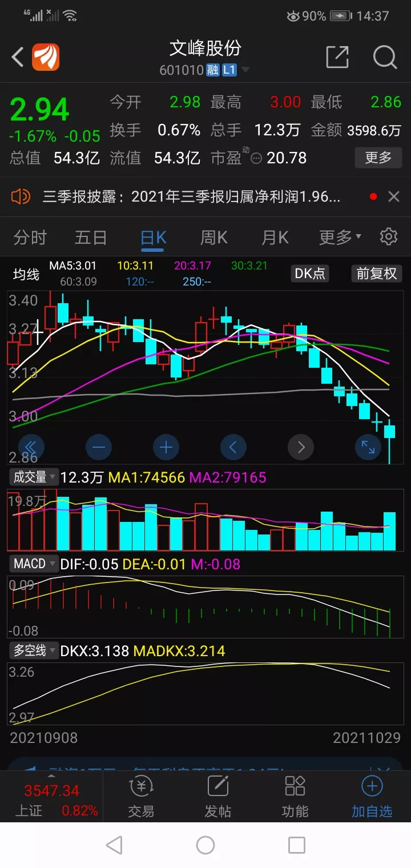The width and height of the screenshot is (411, 868).
Task: Open chart settings gear icon
Action: (x=389, y=236)
